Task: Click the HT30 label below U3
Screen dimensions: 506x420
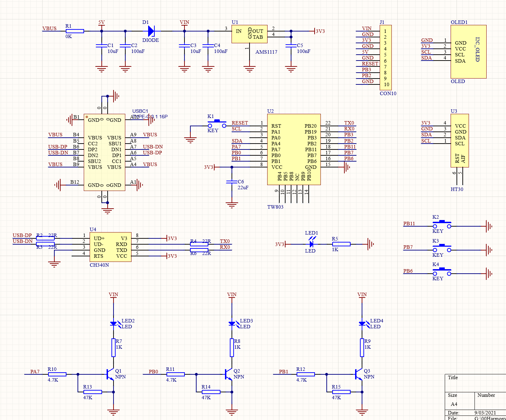Action: click(457, 189)
